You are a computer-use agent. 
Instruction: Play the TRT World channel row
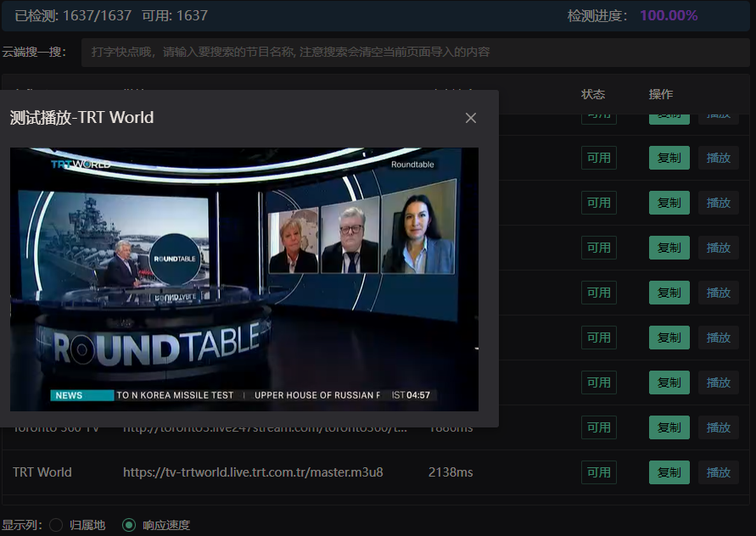(x=718, y=472)
